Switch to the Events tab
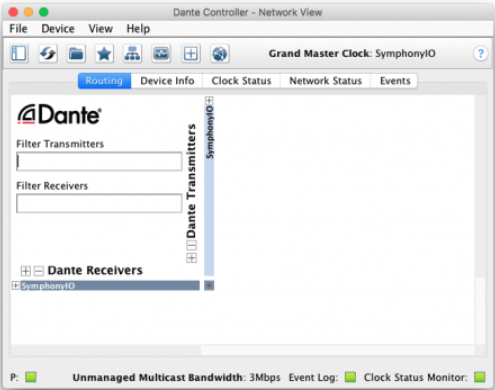495x390 pixels. coord(395,81)
